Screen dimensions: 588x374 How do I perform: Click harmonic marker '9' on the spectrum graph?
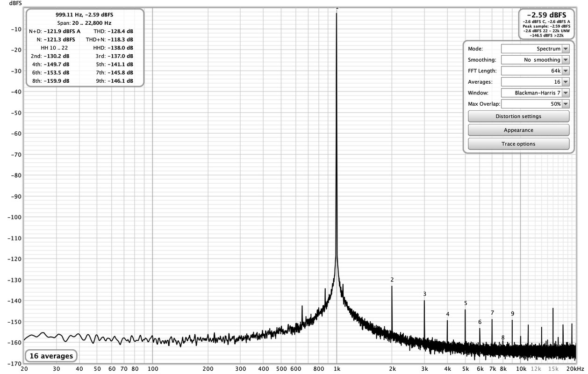(x=512, y=314)
